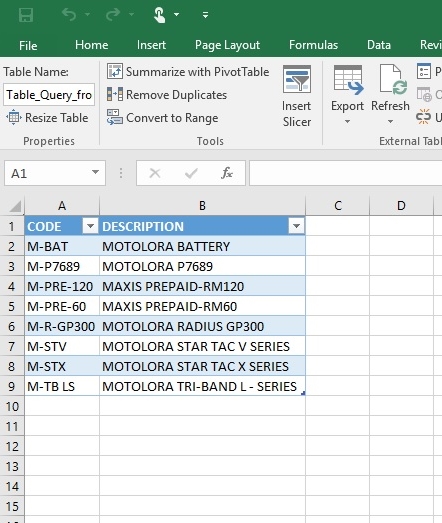Choose Remove Duplicates text
442x523 pixels.
point(176,95)
